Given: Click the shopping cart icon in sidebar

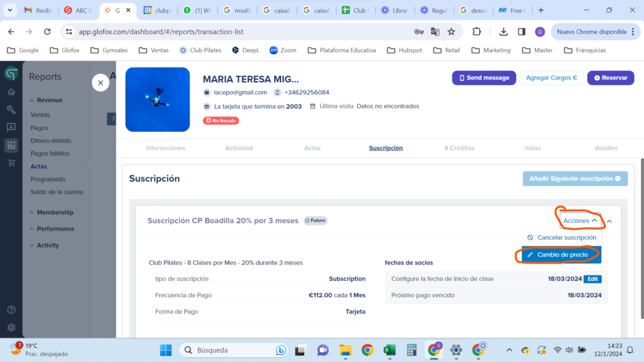Looking at the screenshot, I should pyautogui.click(x=11, y=163).
